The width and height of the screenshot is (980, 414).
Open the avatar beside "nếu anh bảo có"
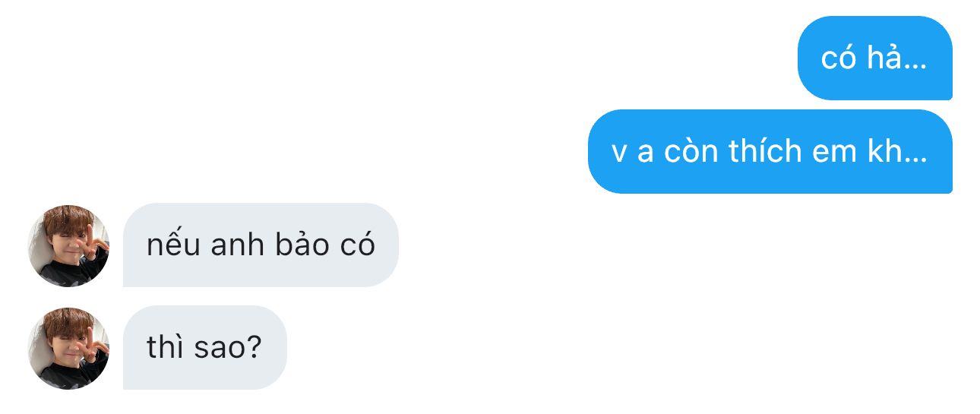coord(68,245)
